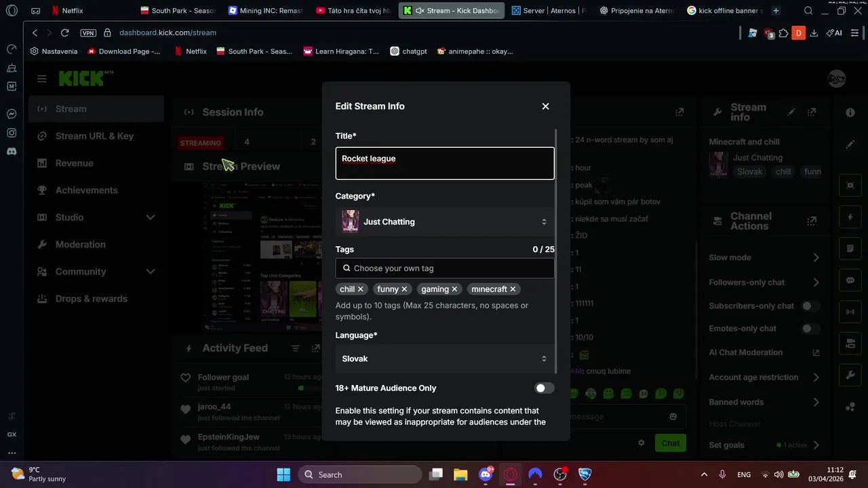Switch to the Netflix browser tab
Viewport: 868px width, 488px height.
point(87,11)
